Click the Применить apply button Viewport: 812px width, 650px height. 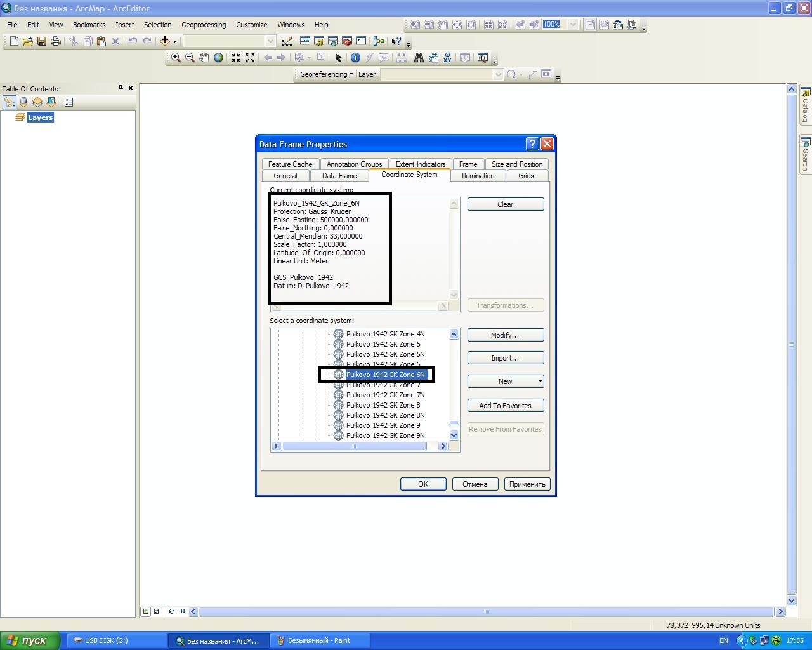click(527, 484)
